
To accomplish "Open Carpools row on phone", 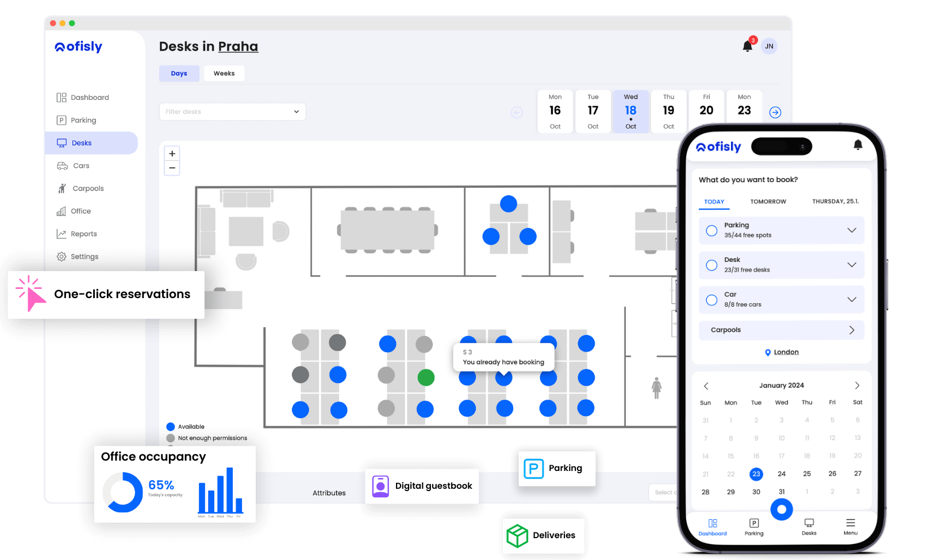I will 782,330.
